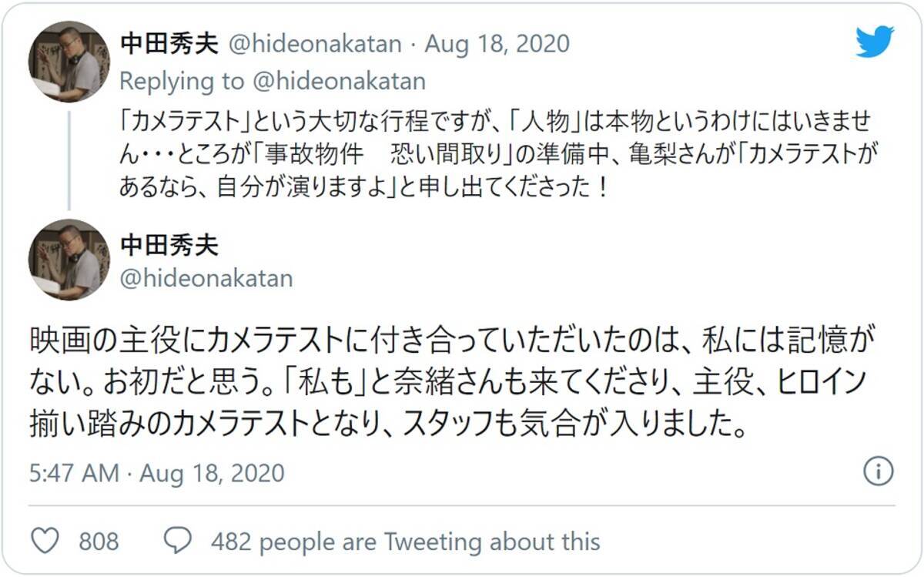Open the Aug 18, 2020 date in header
The image size is (924, 577).
(497, 43)
